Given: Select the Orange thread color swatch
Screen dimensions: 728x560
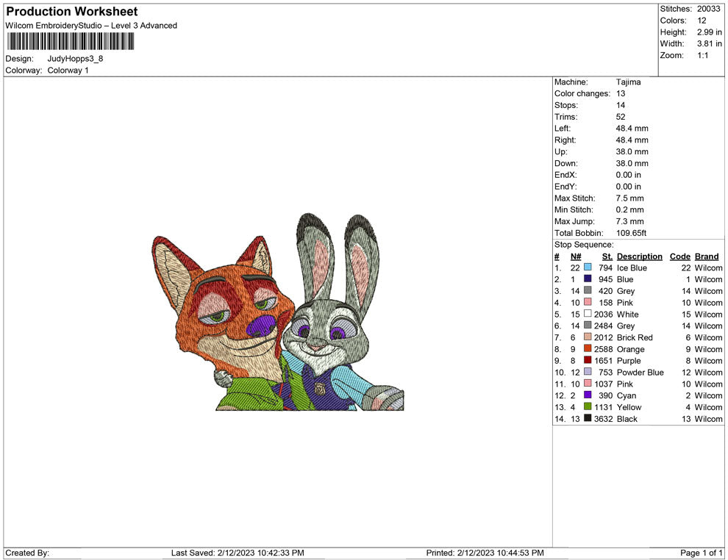Looking at the screenshot, I should (588, 349).
